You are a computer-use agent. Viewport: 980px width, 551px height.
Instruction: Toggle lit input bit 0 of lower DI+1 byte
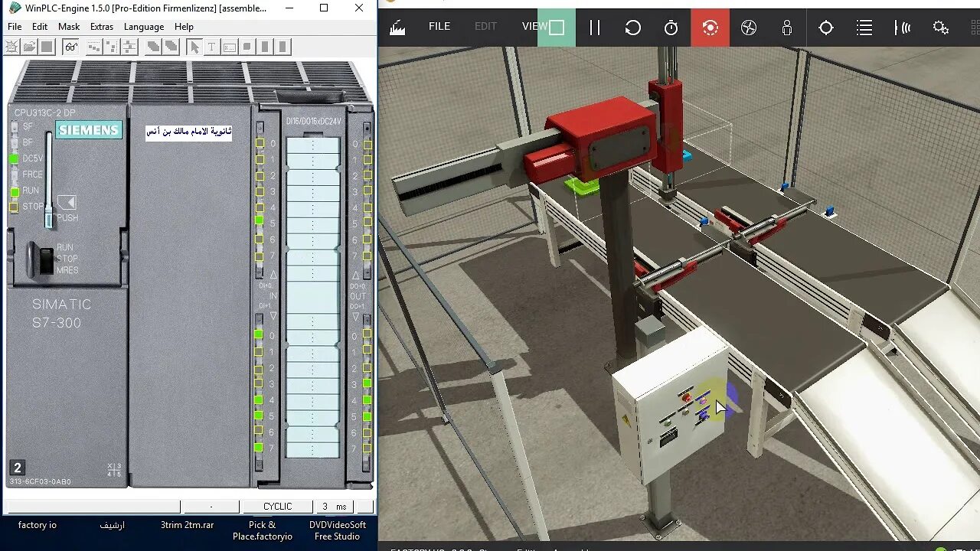pos(259,334)
